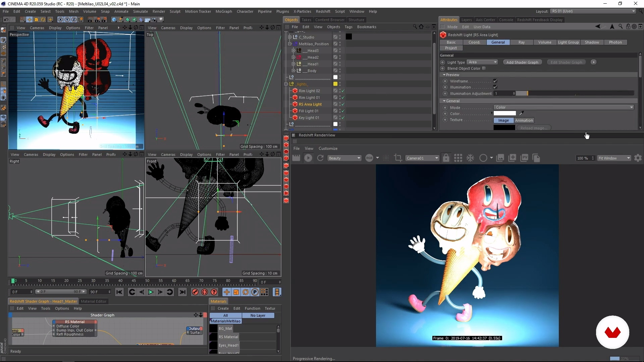This screenshot has height=362, width=644.
Task: Lock the RenderView camera with padlock icon
Action: pos(446,158)
